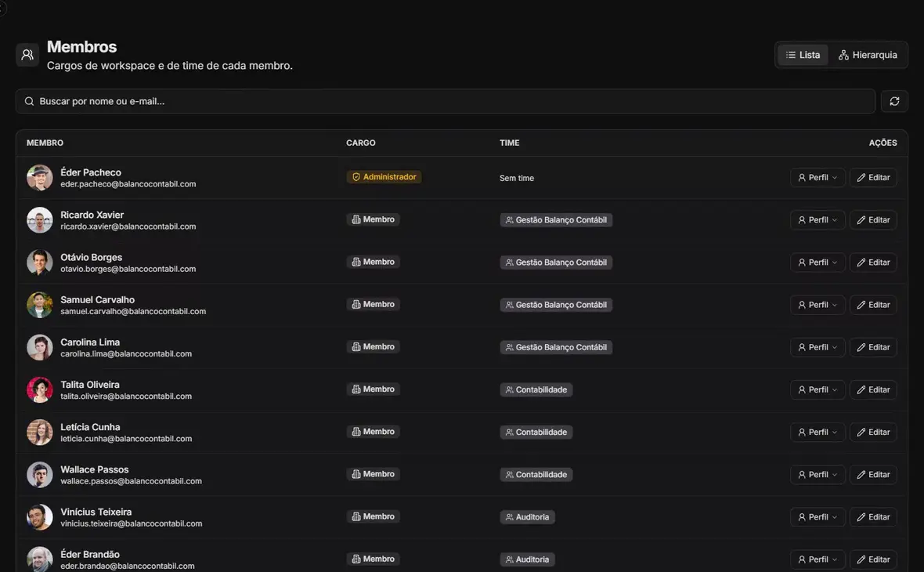Click the name Letícia Cunha
The image size is (924, 572).
[x=90, y=427]
